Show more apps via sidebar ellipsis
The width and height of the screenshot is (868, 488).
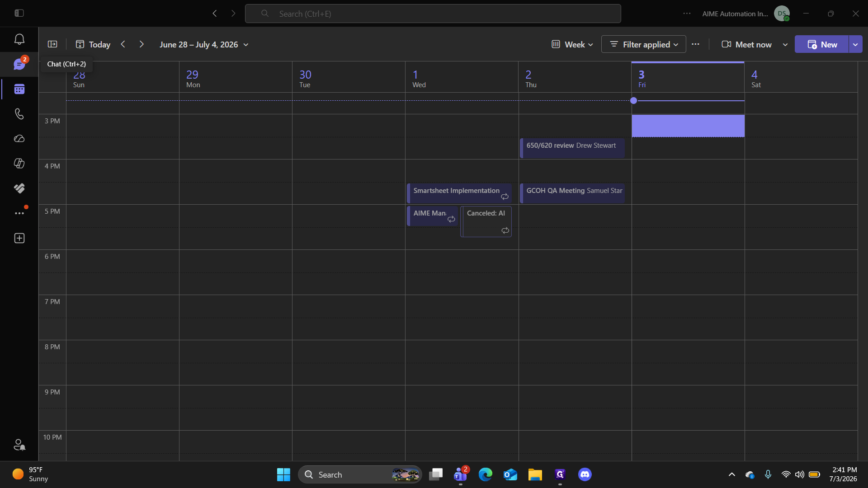tap(19, 213)
